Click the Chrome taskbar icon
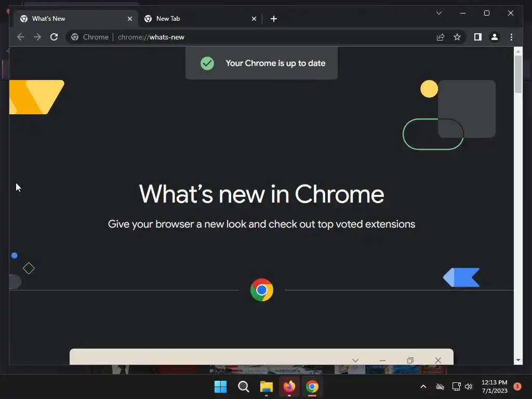532x399 pixels. 312,387
